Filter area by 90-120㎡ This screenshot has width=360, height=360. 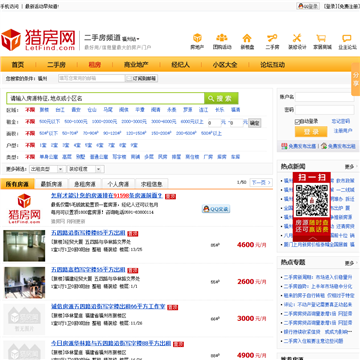(112, 133)
